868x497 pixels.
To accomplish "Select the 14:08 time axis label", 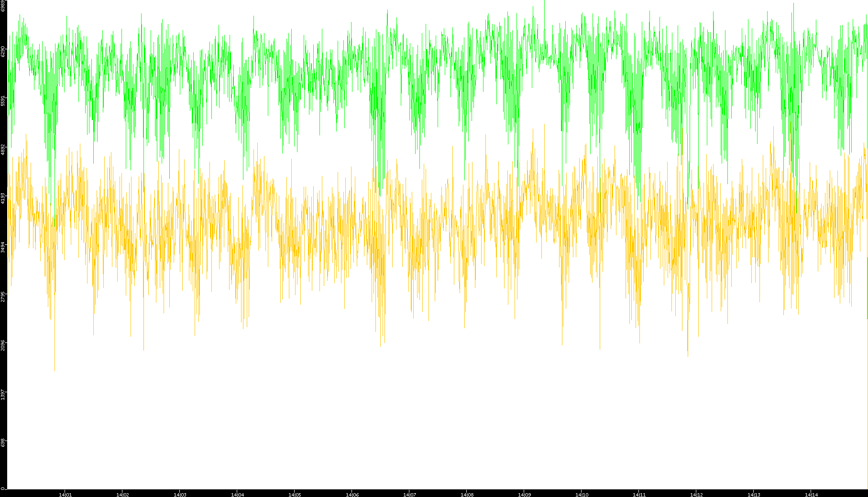I will coord(467,495).
